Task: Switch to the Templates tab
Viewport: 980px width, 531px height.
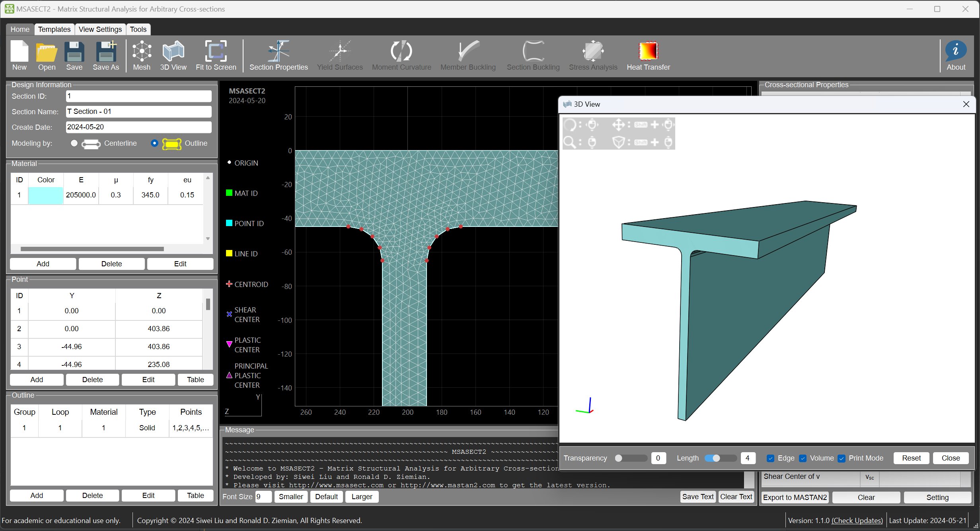Action: [x=54, y=29]
